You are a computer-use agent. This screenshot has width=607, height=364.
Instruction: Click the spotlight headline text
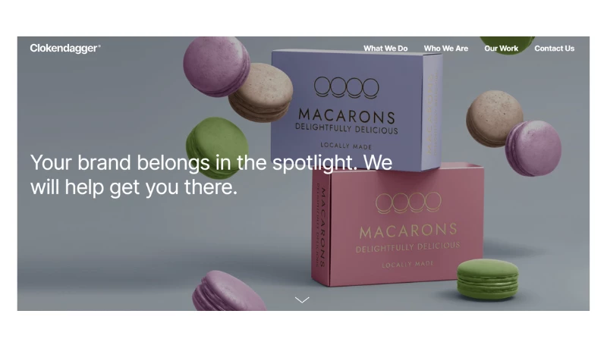tap(211, 174)
